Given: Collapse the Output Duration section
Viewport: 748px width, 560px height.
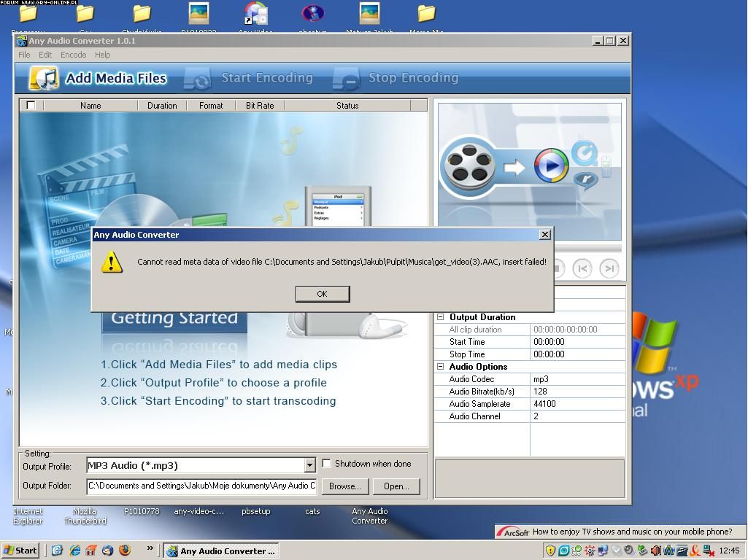Looking at the screenshot, I should [440, 317].
